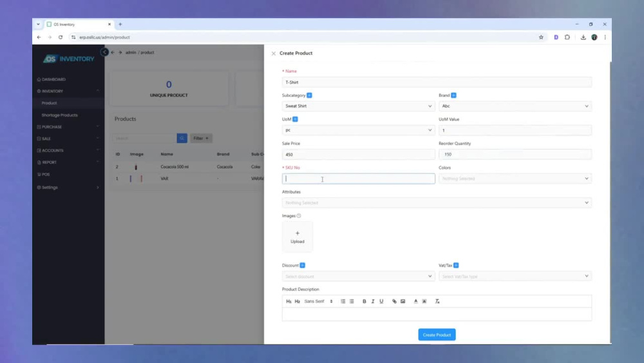This screenshot has width=644, height=363.
Task: Click the product description text area
Action: 437,314
